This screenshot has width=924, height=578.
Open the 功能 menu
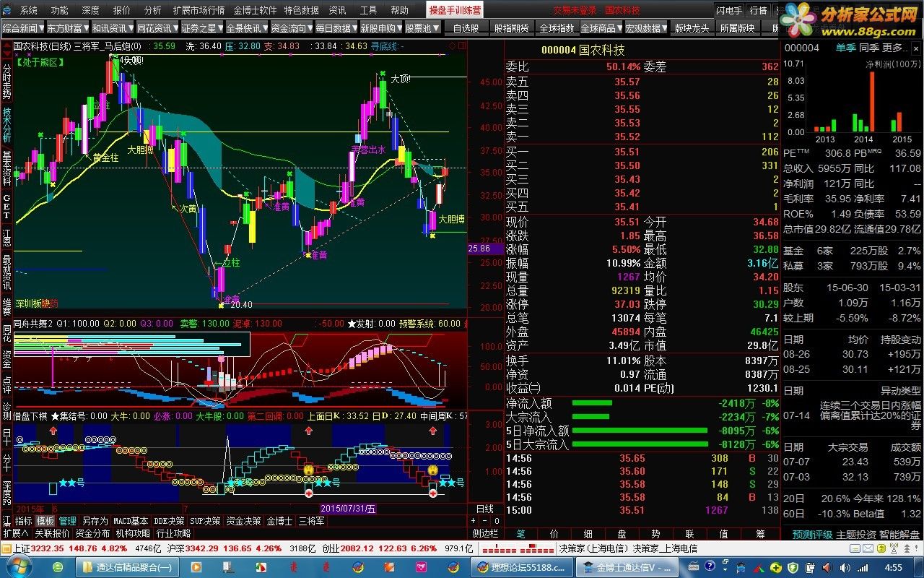point(60,10)
